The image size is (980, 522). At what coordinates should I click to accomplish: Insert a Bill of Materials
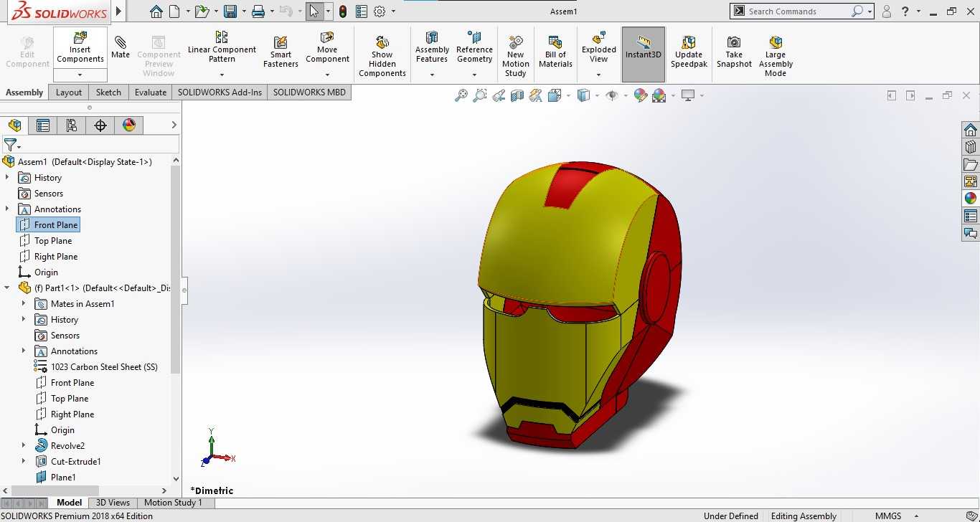pyautogui.click(x=555, y=52)
